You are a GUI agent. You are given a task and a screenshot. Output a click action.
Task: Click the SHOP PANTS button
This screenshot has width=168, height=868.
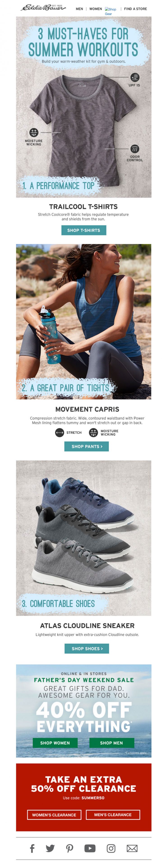87,446
